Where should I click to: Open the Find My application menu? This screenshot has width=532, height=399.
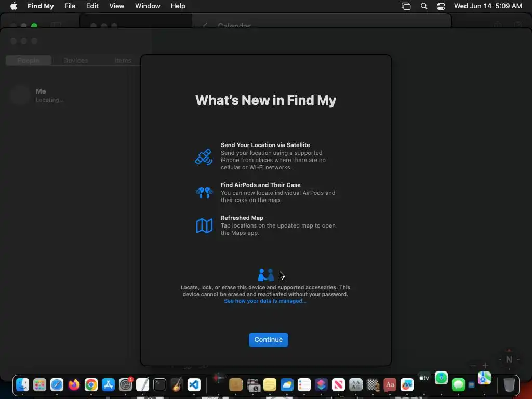(41, 6)
